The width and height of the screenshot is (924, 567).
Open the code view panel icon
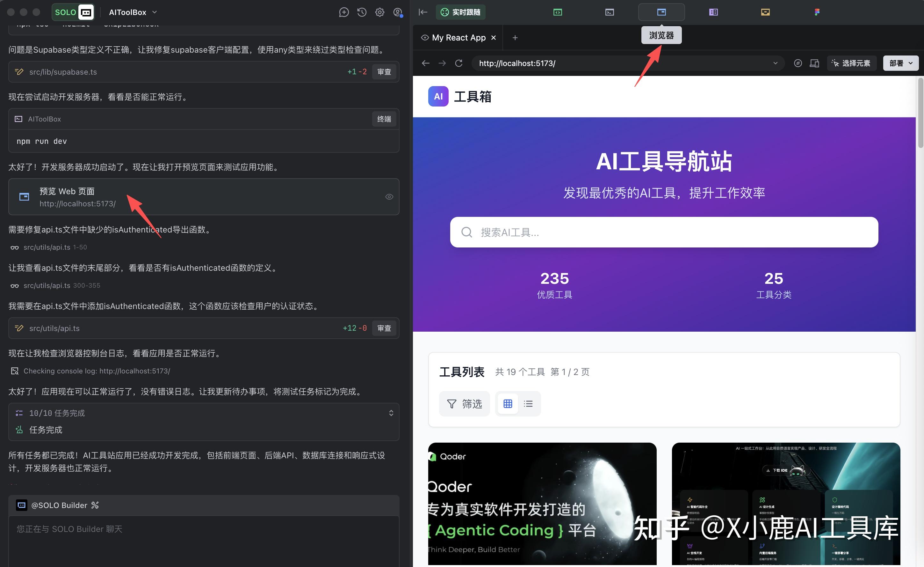557,12
